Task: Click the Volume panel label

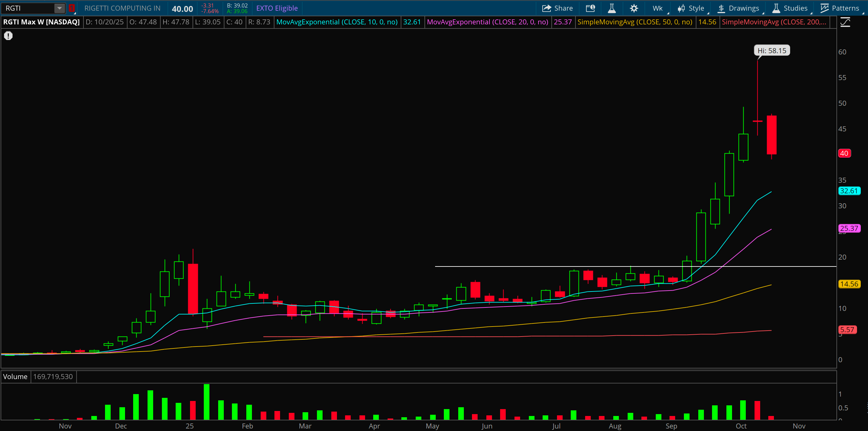Action: 15,376
